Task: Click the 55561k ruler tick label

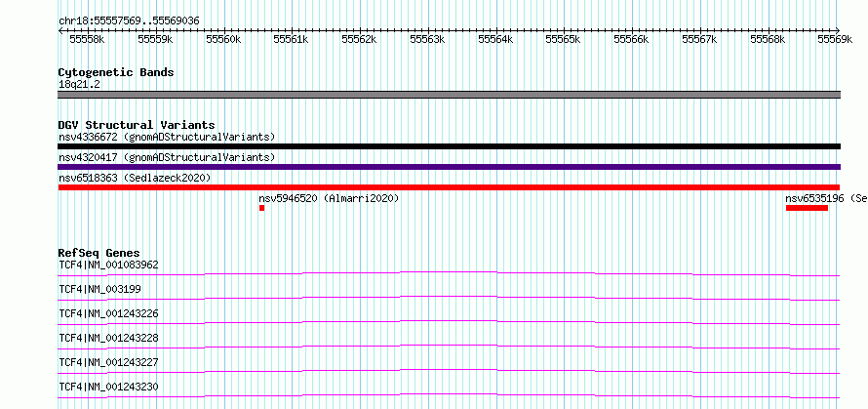Action: 292,39
